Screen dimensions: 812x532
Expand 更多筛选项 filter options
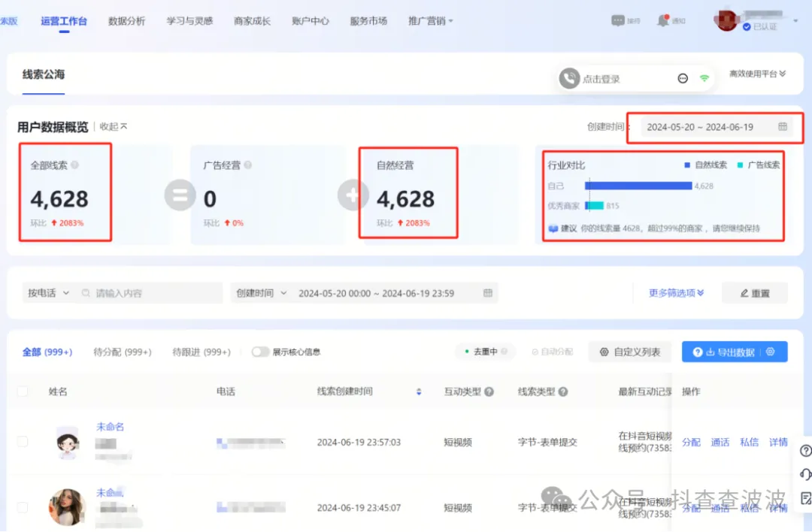(676, 293)
